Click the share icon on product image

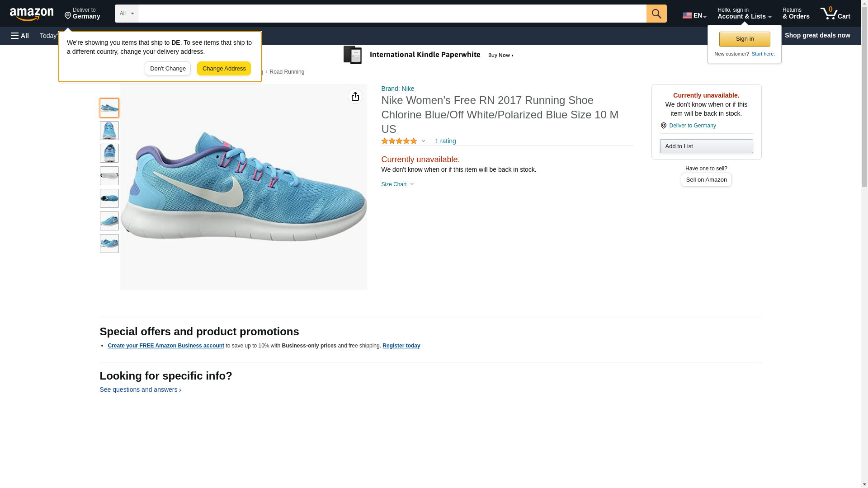tap(355, 96)
